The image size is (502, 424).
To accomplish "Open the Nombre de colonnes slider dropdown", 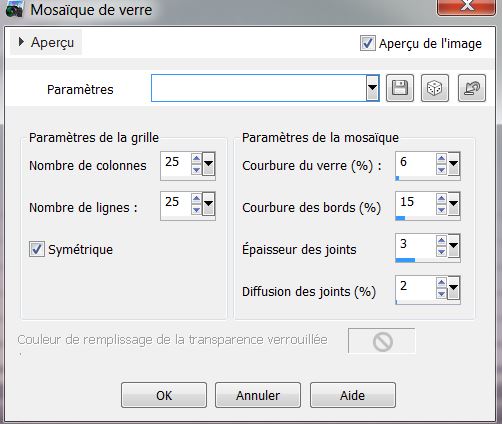I will point(208,164).
